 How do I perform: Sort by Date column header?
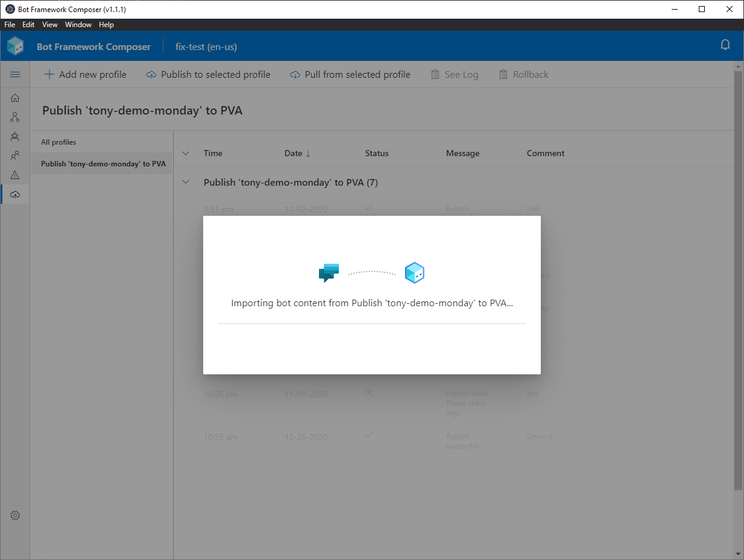[x=298, y=153]
